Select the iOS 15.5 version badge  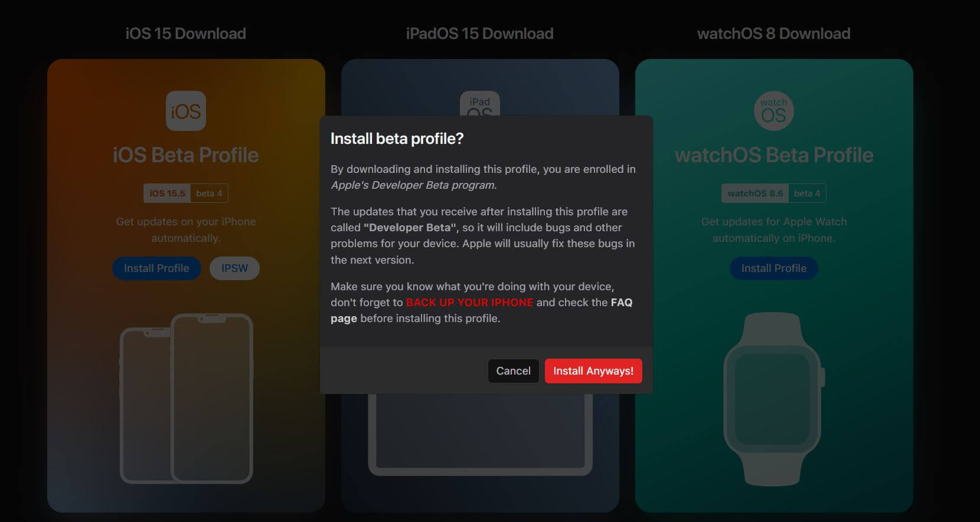pos(167,193)
